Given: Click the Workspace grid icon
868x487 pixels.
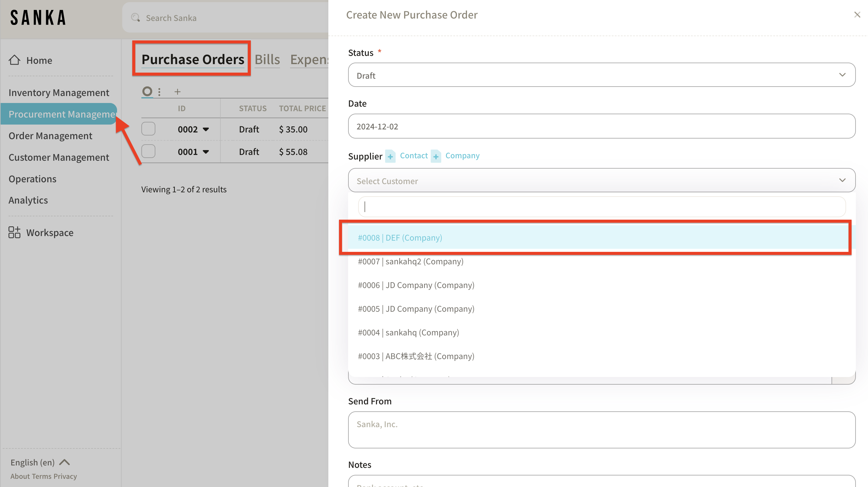Looking at the screenshot, I should 14,232.
